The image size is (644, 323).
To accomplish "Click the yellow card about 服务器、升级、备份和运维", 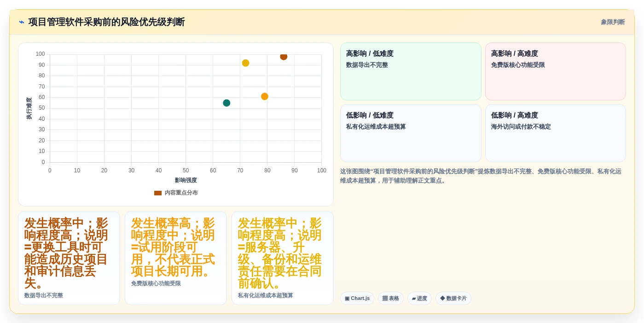I will (x=283, y=258).
